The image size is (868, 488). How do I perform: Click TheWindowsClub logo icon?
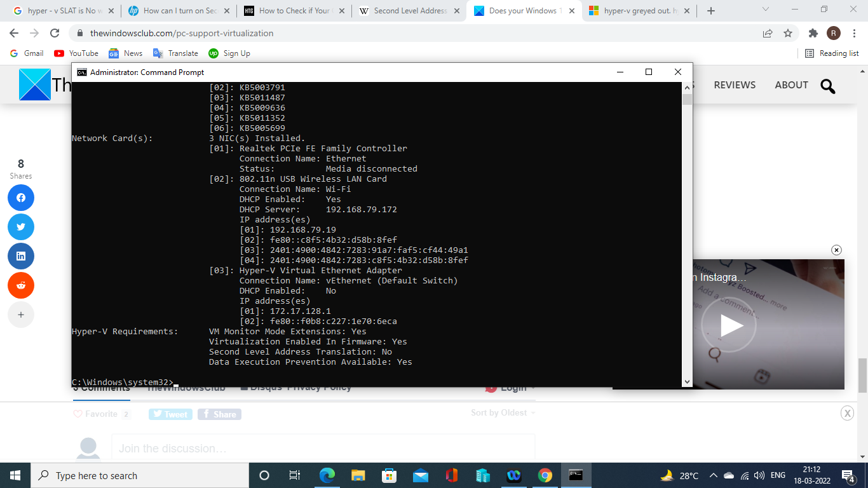coord(34,85)
